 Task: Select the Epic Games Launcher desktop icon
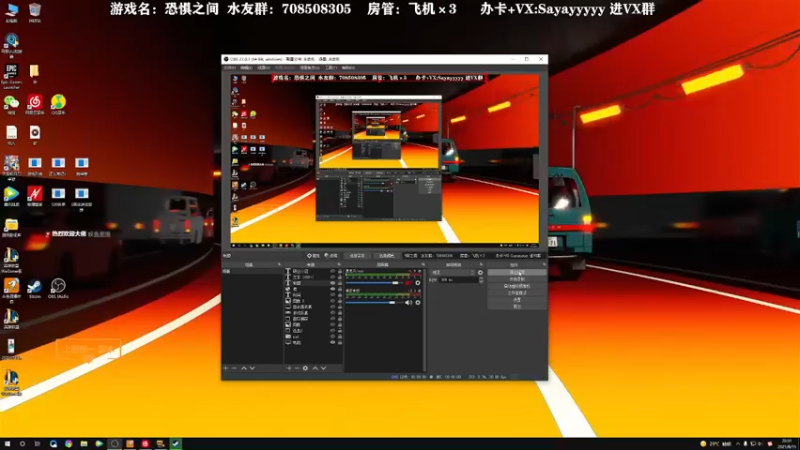[x=11, y=76]
